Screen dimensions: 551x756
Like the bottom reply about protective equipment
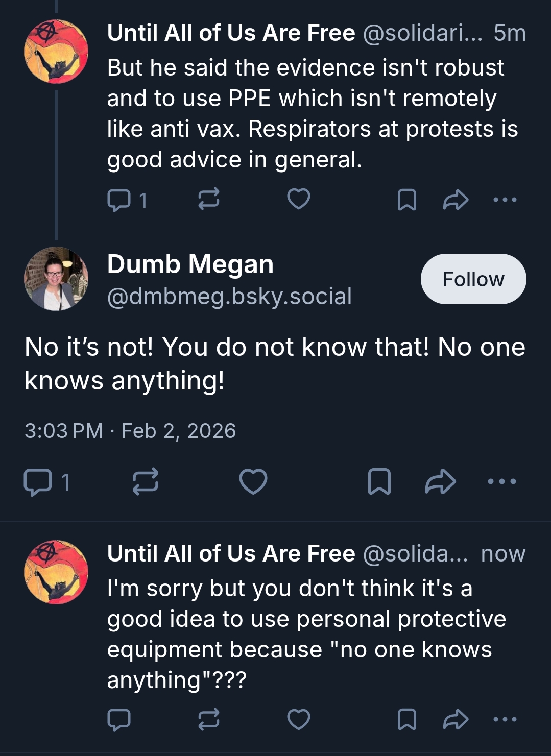pyautogui.click(x=299, y=720)
